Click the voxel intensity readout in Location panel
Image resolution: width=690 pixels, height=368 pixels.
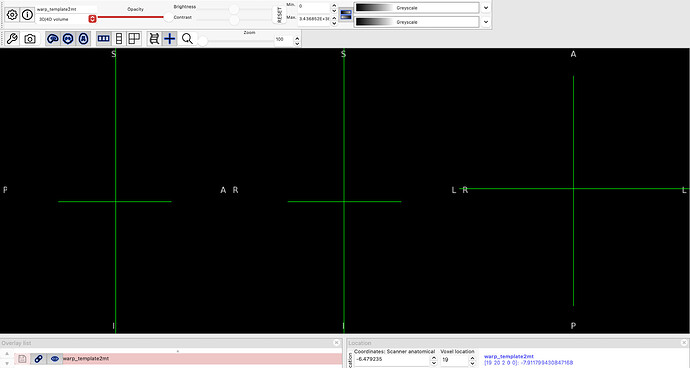point(529,363)
